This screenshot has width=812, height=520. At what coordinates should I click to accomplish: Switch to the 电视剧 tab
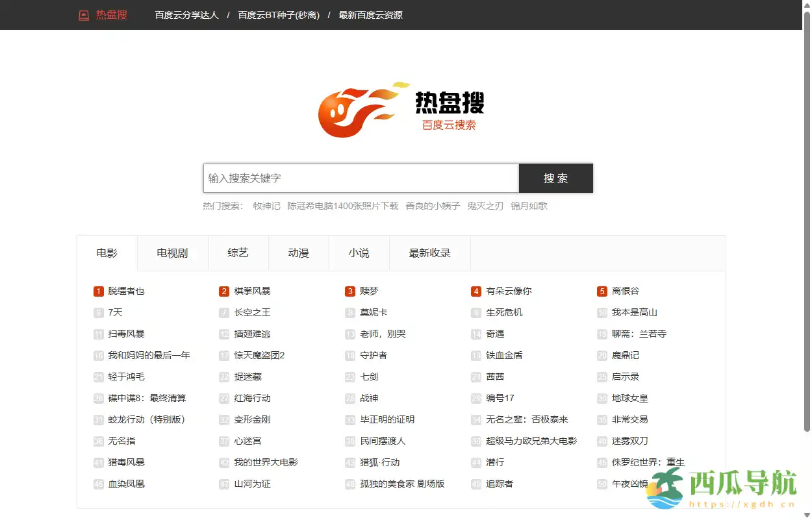pyautogui.click(x=171, y=253)
